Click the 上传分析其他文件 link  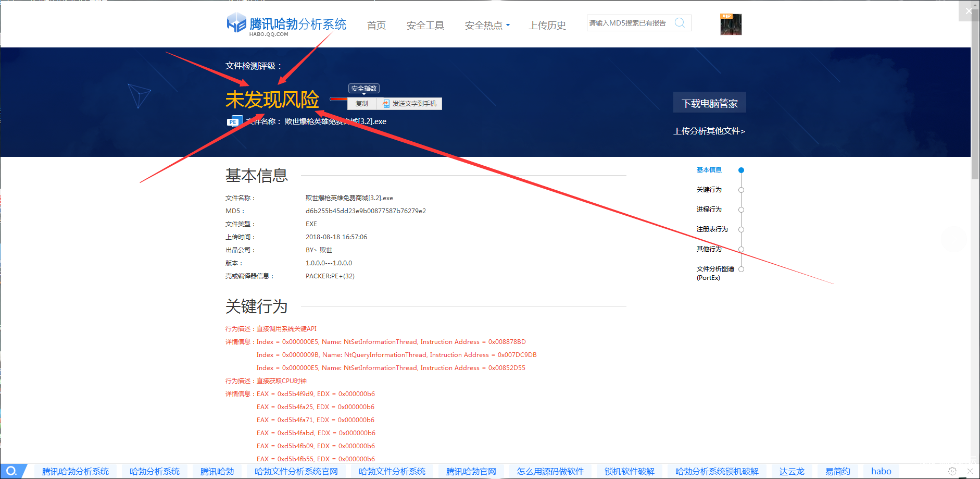[x=709, y=131]
